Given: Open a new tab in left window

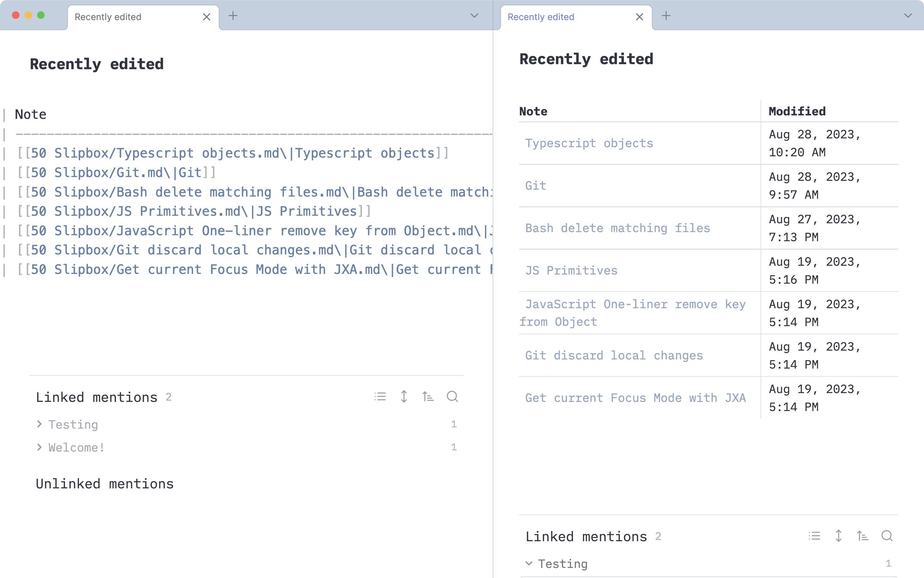Looking at the screenshot, I should 234,16.
